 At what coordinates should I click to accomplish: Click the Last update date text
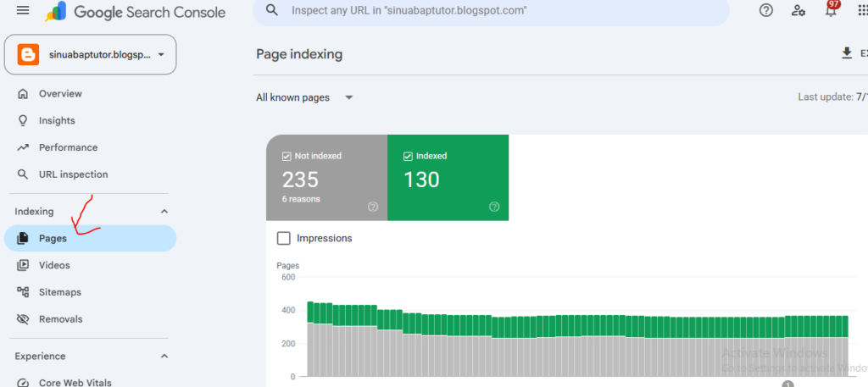pyautogui.click(x=832, y=97)
